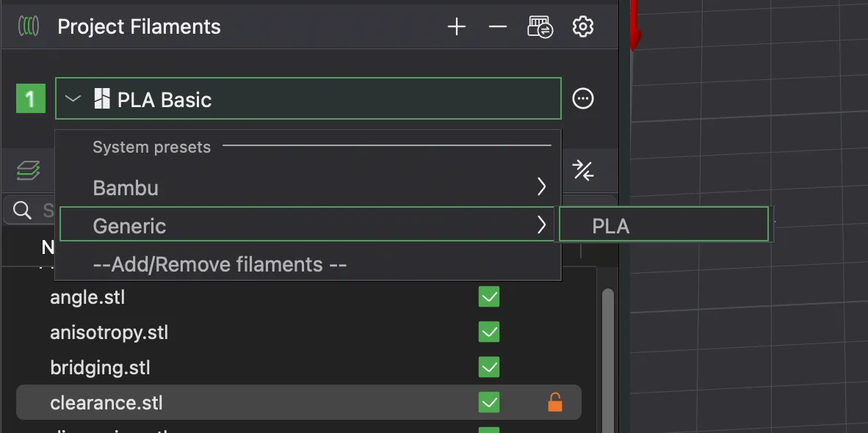Open the Generic presets submenu
This screenshot has width=868, height=433.
tap(308, 225)
